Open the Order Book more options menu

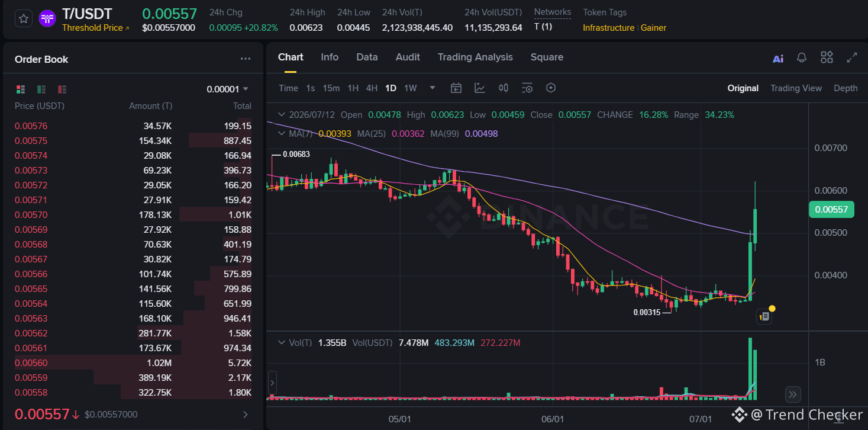click(x=246, y=59)
